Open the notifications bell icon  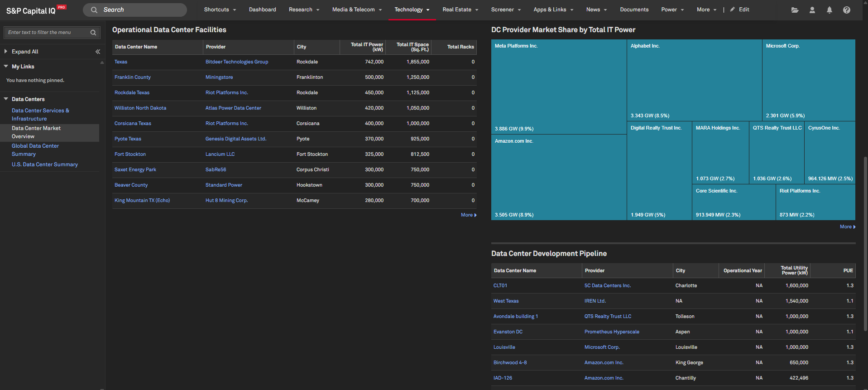[x=830, y=10]
